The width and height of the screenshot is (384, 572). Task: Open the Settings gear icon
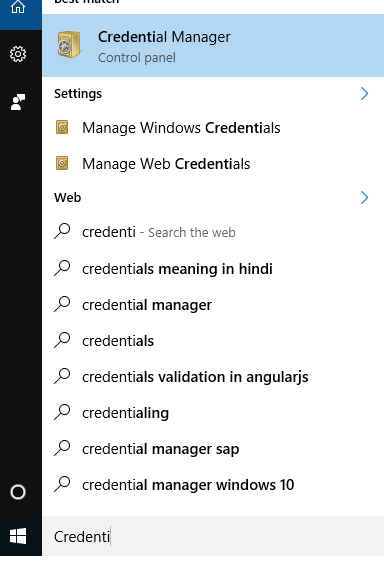(x=18, y=54)
